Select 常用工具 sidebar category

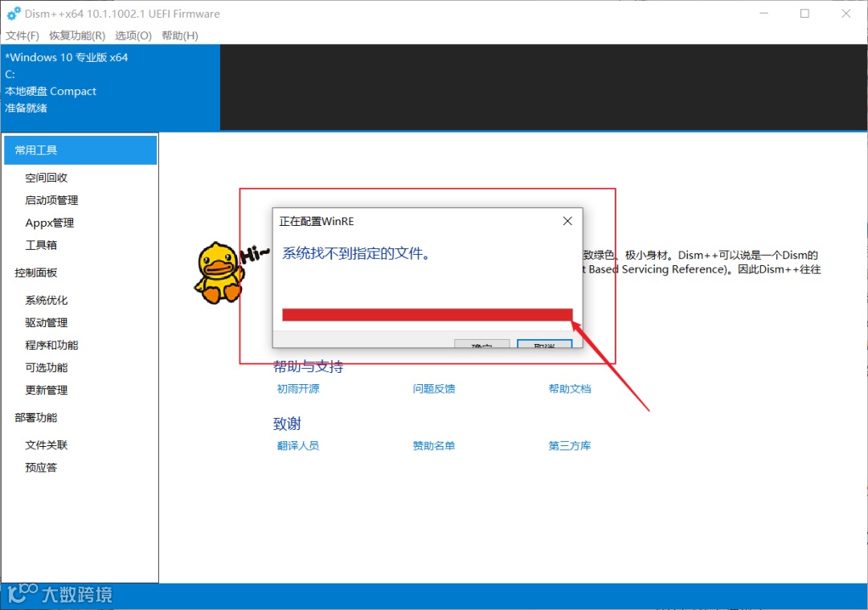80,150
